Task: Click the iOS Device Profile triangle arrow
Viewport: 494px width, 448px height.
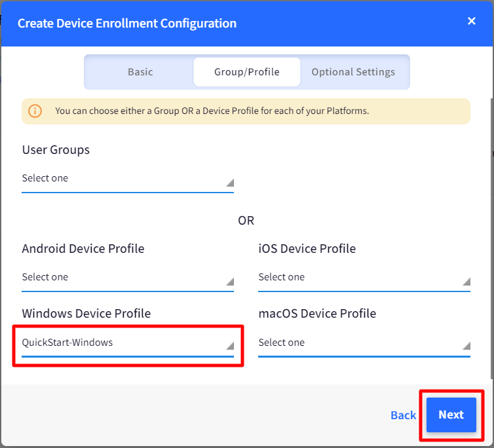Action: pos(466,282)
